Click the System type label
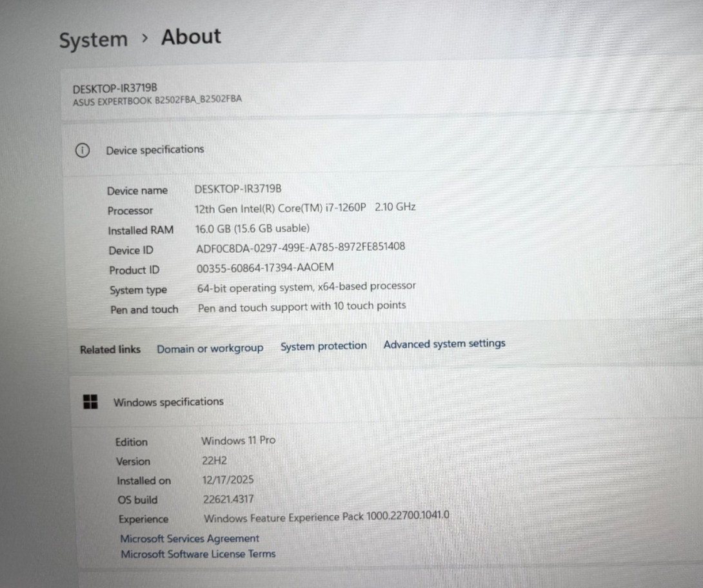The width and height of the screenshot is (703, 588). (138, 290)
